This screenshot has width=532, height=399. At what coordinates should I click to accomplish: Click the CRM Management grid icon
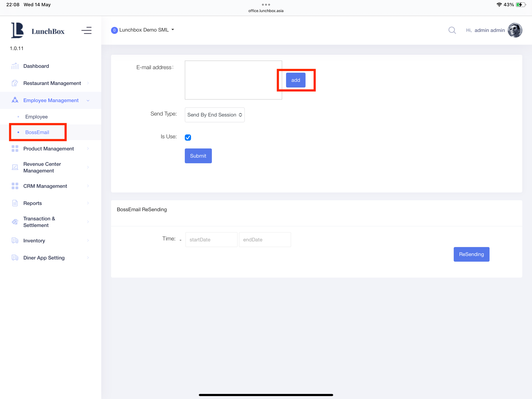(15, 186)
